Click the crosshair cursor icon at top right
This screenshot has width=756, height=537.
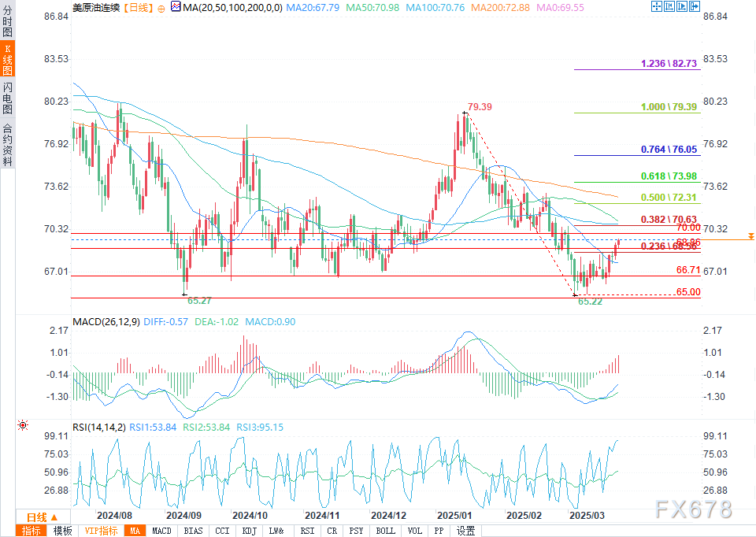coord(658,6)
